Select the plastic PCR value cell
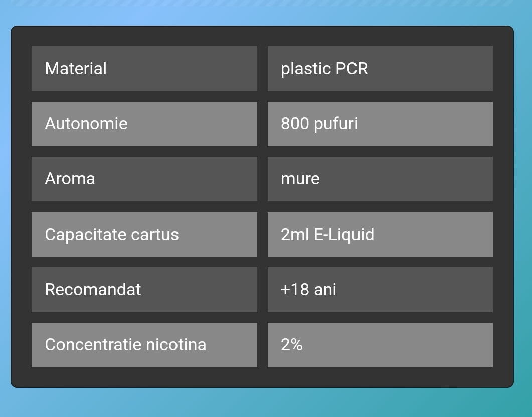Image resolution: width=532 pixels, height=417 pixels. point(380,69)
